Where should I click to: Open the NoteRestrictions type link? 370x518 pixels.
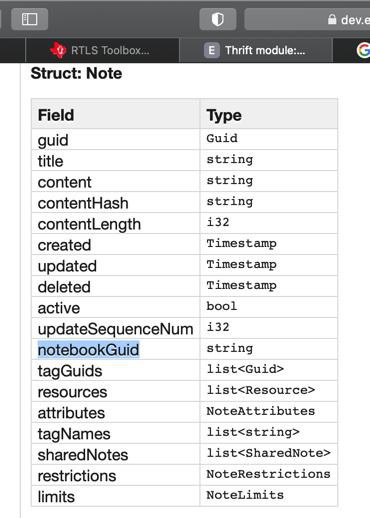click(268, 474)
